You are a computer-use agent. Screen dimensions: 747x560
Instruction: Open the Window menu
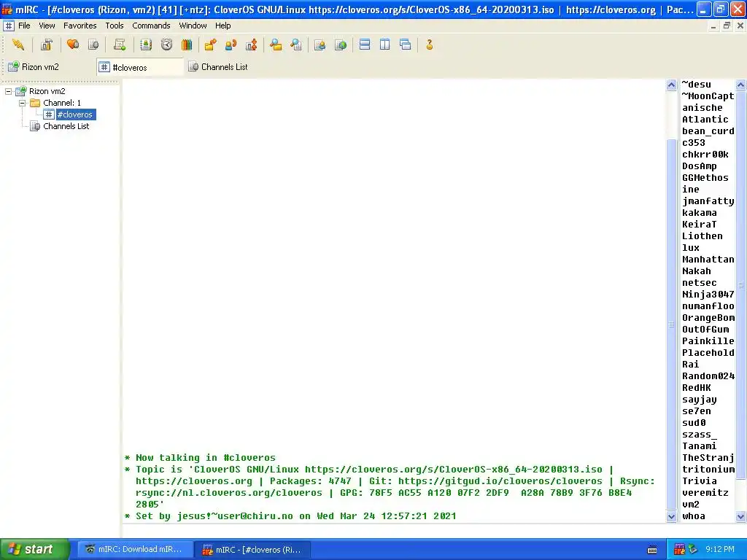[193, 26]
